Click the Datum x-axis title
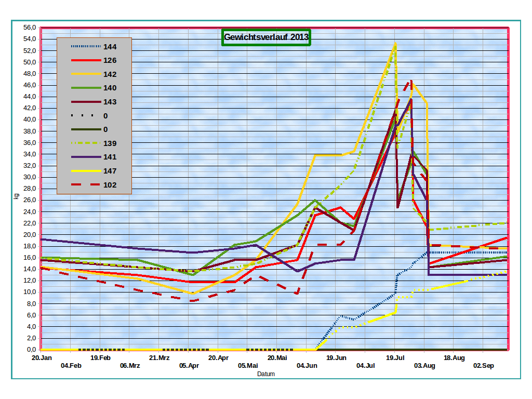The height and width of the screenshot is (399, 532). pyautogui.click(x=265, y=374)
